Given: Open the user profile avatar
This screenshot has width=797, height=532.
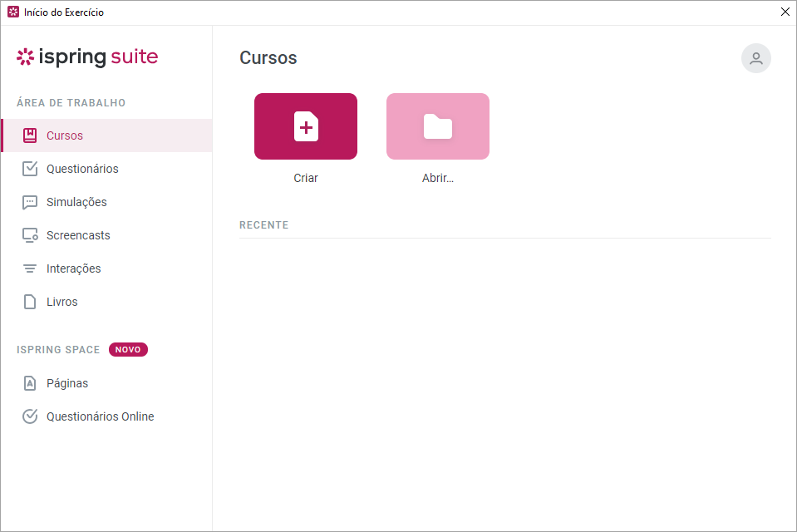Looking at the screenshot, I should (x=755, y=58).
